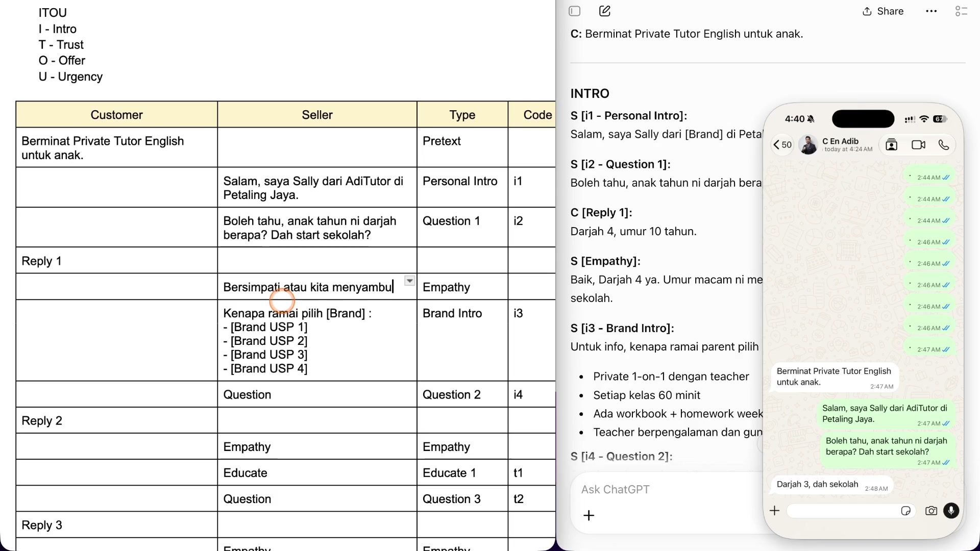Image resolution: width=980 pixels, height=551 pixels.
Task: Open C En Adib contact profile picture
Action: click(808, 145)
